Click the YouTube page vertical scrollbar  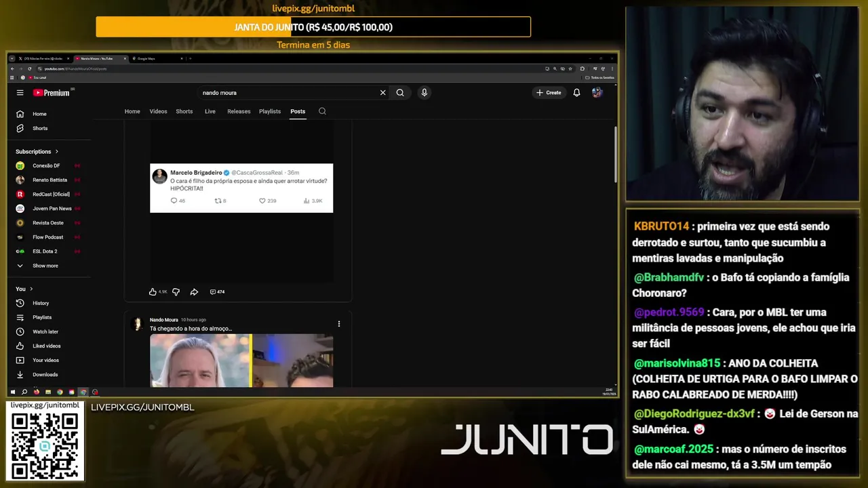click(x=615, y=154)
